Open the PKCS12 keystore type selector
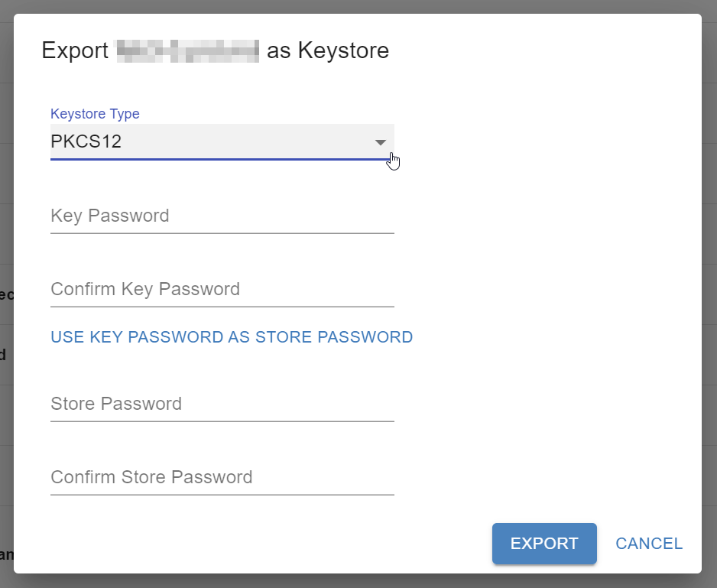 222,142
